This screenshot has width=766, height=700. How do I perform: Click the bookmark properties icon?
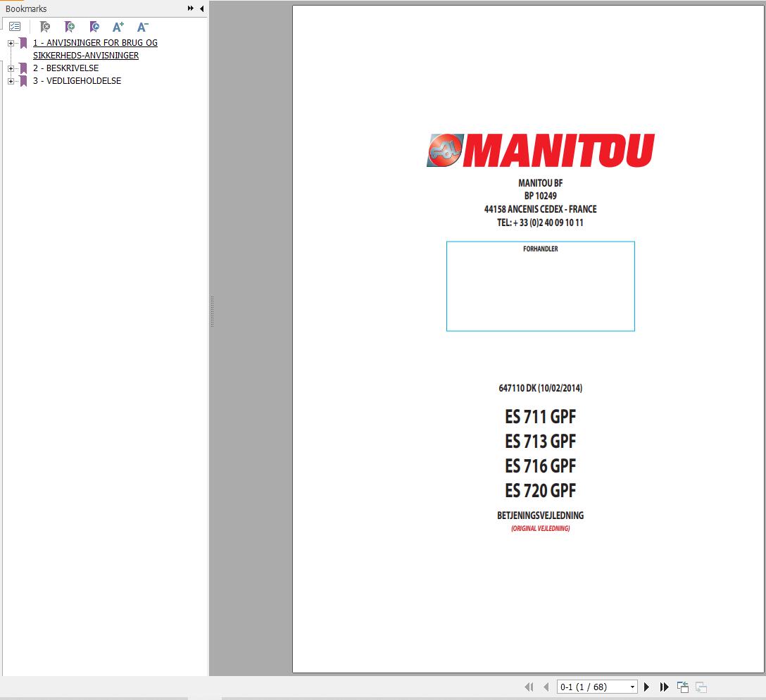pos(94,27)
